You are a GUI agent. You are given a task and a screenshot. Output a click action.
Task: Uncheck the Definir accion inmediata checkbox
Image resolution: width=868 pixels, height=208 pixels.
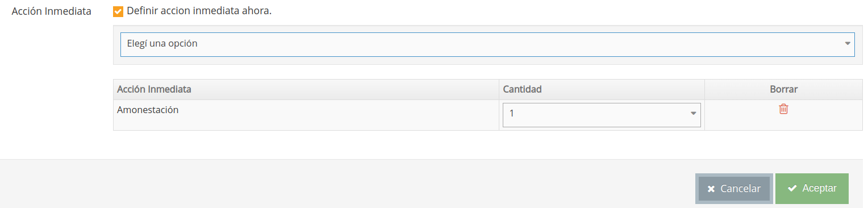(118, 11)
